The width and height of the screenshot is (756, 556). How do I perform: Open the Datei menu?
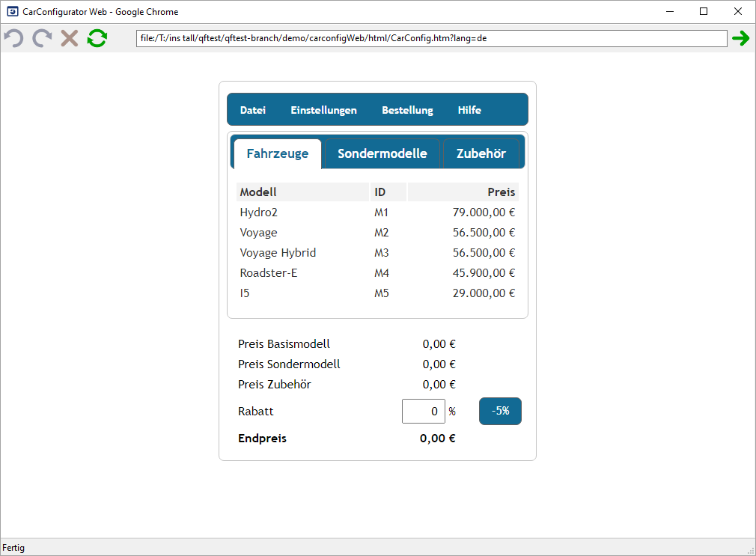coord(253,110)
